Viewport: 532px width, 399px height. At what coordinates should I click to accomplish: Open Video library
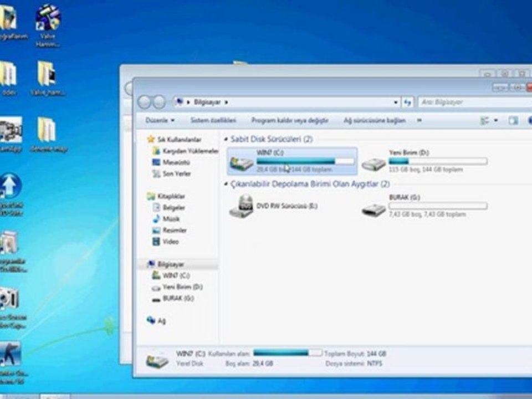pos(166,242)
